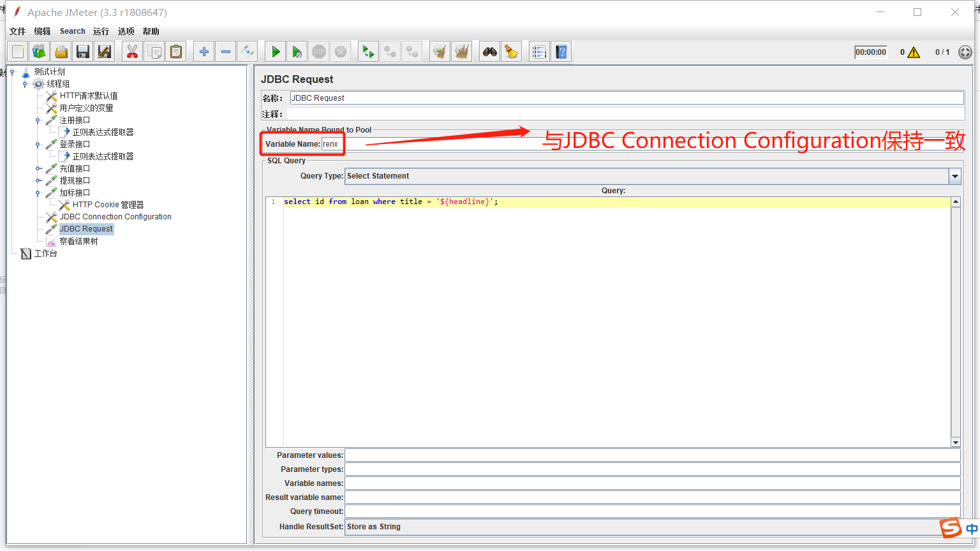Click the 名称 name input field
The width and height of the screenshot is (980, 551).
627,98
